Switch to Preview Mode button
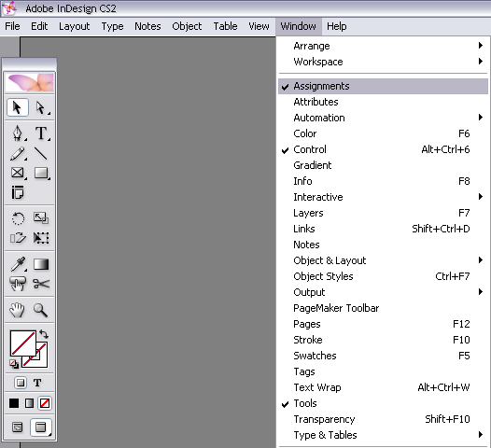 (x=41, y=427)
